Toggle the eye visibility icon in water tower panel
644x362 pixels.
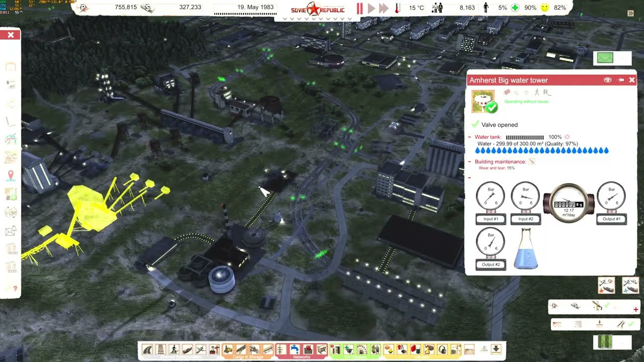607,80
